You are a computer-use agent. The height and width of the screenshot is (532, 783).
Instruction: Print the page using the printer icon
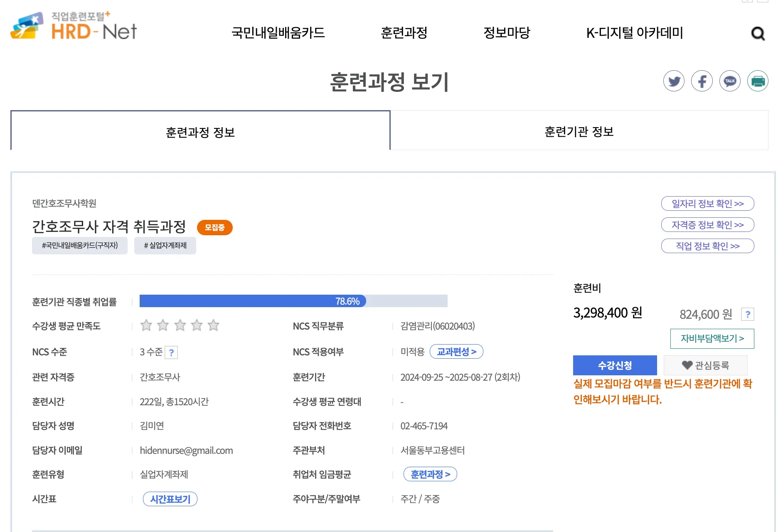(x=757, y=81)
